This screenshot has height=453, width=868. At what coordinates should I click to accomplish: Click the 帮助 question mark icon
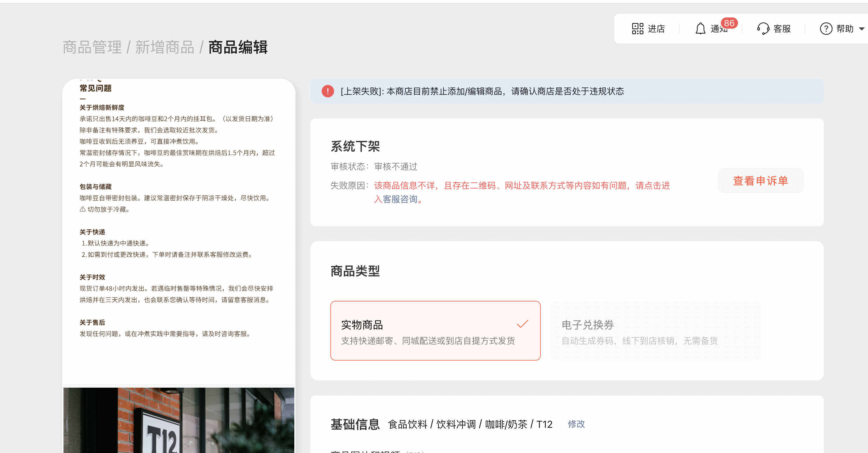coord(826,29)
